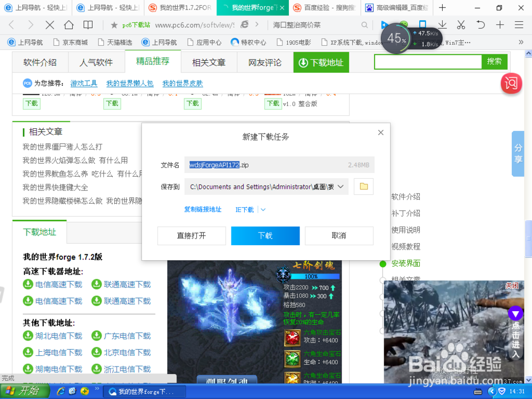Bookmark page with the star icon

pos(114,25)
